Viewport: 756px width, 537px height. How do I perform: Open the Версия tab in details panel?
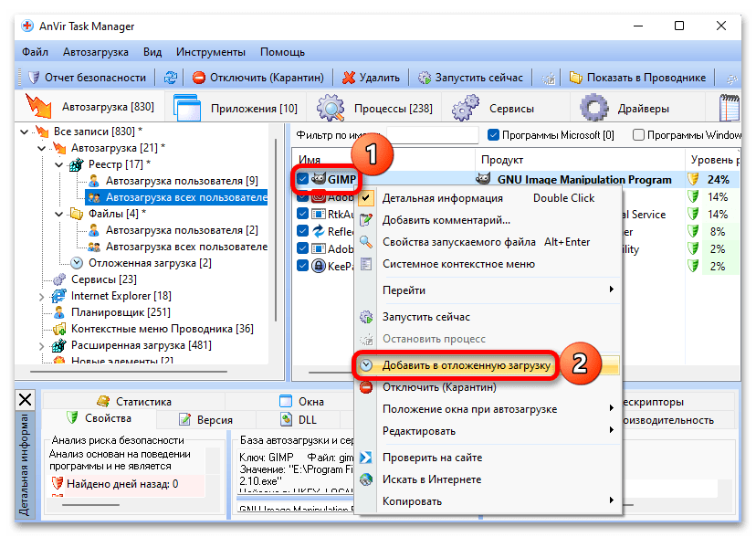click(206, 420)
